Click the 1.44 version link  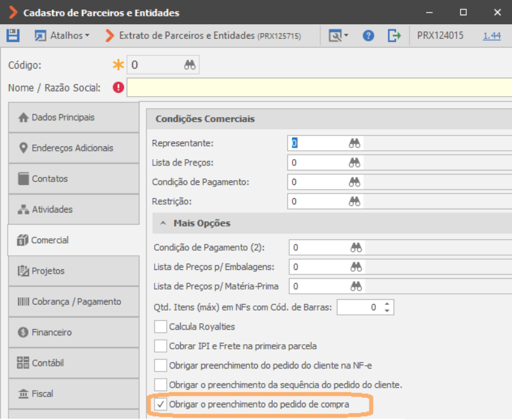(x=492, y=35)
